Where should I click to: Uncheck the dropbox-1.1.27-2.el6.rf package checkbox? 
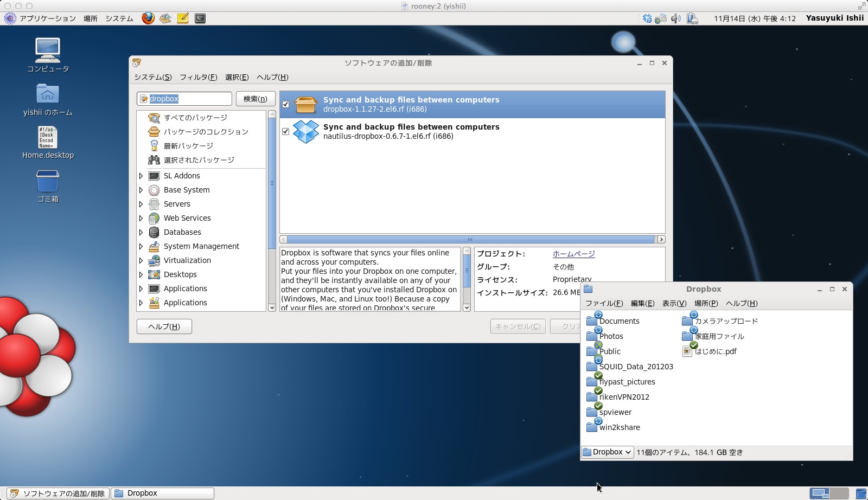pos(286,104)
